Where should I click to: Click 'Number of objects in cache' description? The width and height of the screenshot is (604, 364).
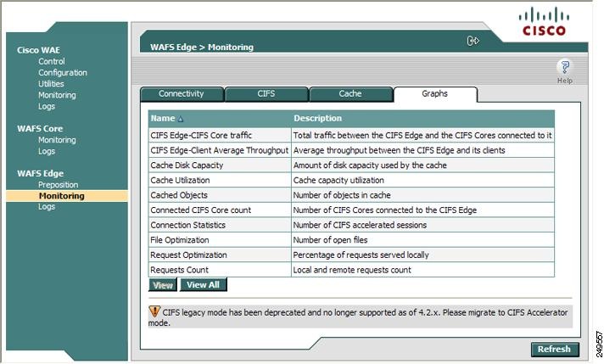[x=342, y=195]
